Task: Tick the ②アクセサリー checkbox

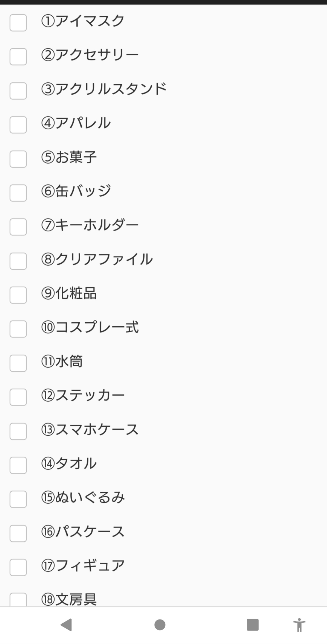Action: pos(18,57)
